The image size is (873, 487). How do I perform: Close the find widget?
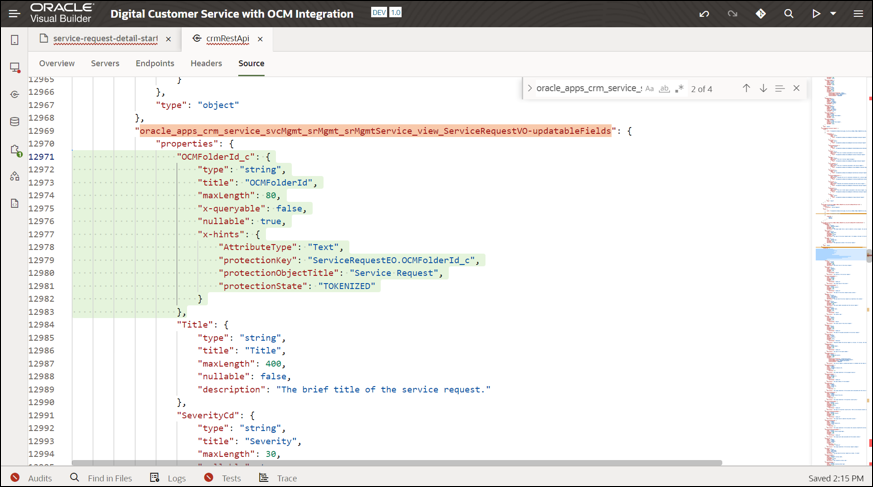tap(796, 88)
